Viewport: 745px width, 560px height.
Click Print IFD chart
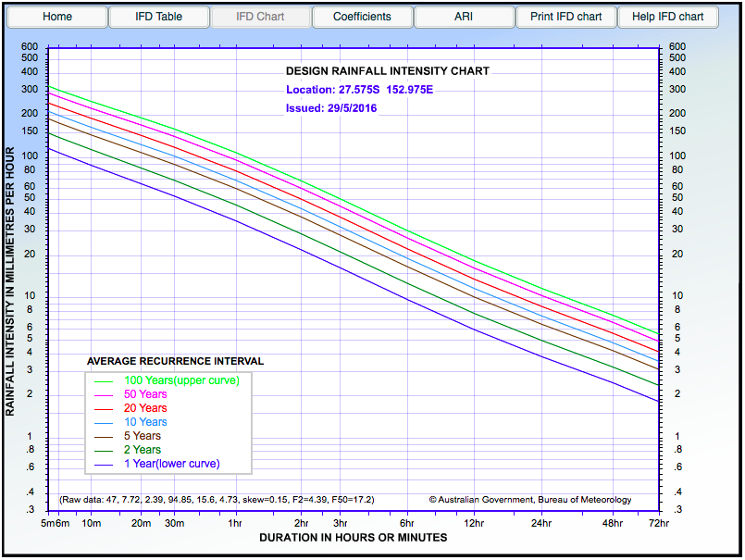coord(565,16)
